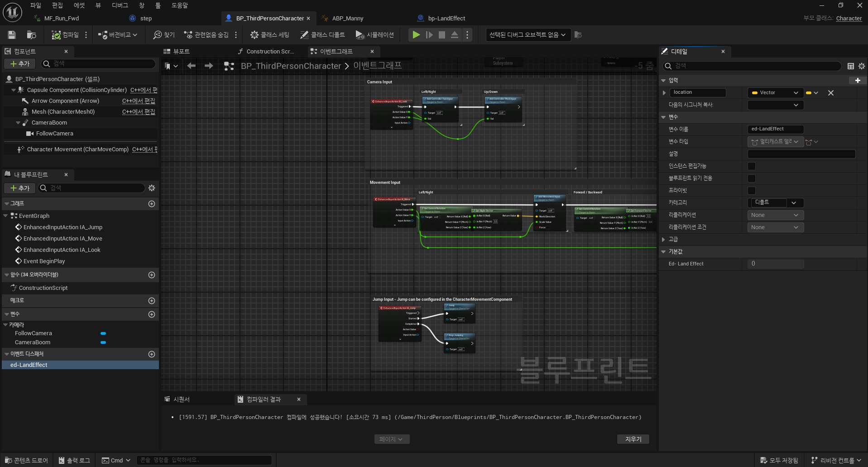Click the eject playback button

(x=455, y=35)
